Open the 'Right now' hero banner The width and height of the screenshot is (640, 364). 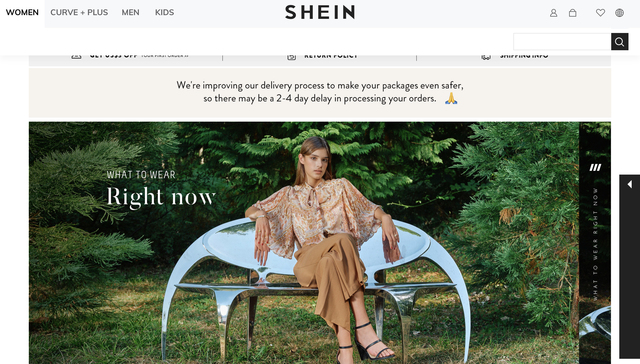pyautogui.click(x=304, y=243)
